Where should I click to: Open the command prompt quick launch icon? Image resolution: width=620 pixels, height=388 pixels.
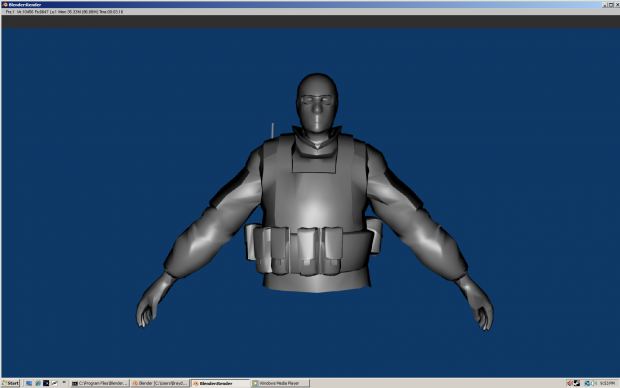46,383
